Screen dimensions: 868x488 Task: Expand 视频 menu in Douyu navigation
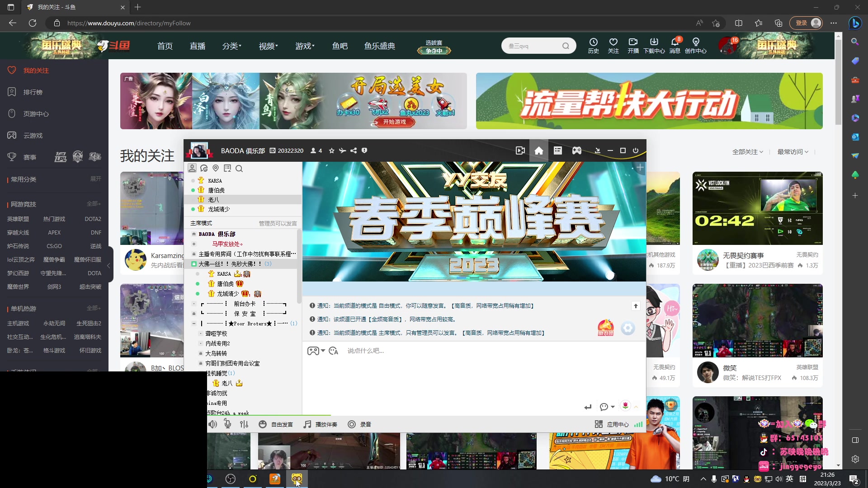[268, 46]
